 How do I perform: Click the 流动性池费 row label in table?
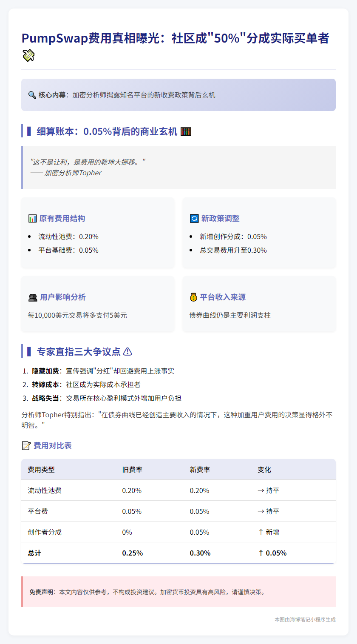45,490
